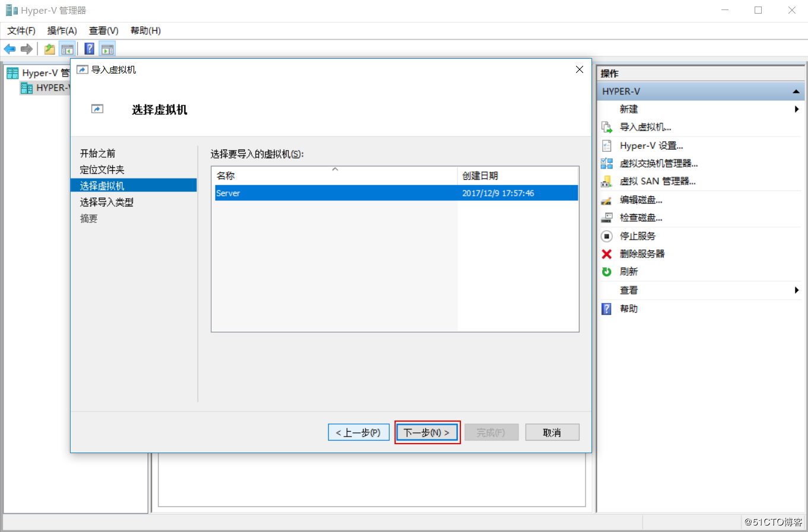
Task: Click the red 删除服务器 icon
Action: click(607, 253)
